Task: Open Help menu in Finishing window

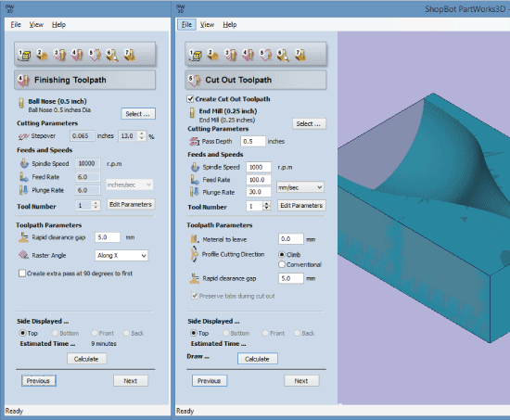Action: [x=58, y=24]
